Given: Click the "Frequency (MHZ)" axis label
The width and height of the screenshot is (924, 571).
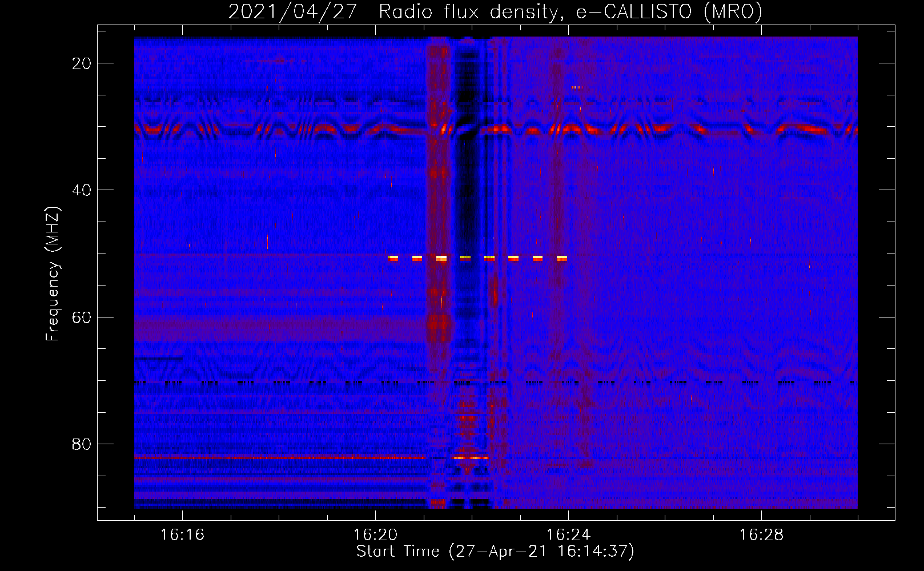Looking at the screenshot, I should [x=53, y=274].
